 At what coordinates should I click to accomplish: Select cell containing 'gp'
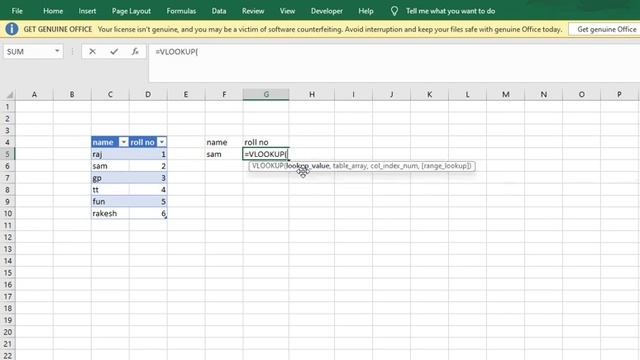click(x=110, y=178)
